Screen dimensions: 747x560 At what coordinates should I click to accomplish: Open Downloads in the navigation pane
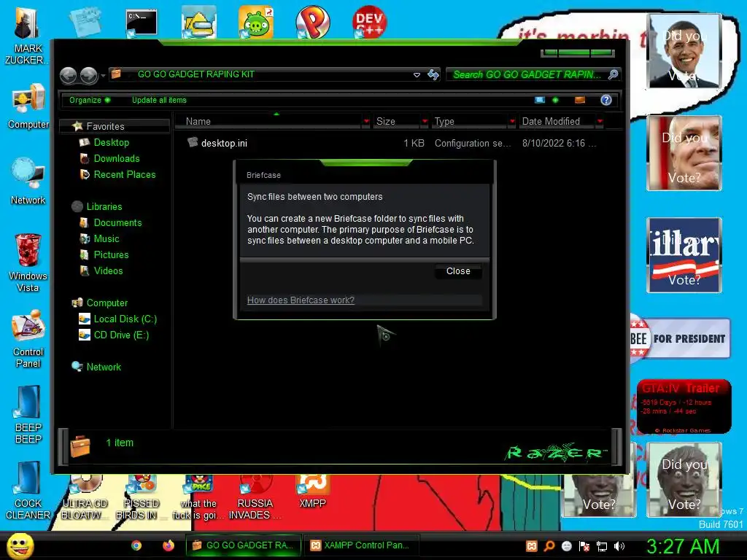pyautogui.click(x=116, y=158)
